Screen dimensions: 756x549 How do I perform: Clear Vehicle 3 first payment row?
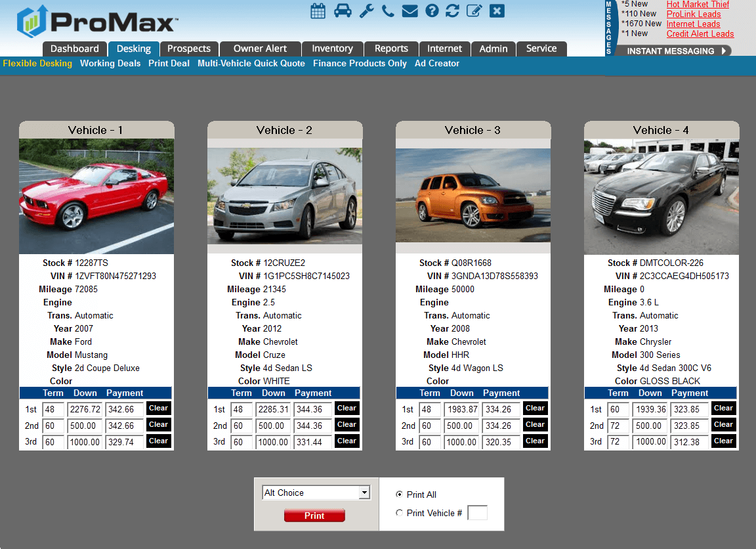[535, 408]
